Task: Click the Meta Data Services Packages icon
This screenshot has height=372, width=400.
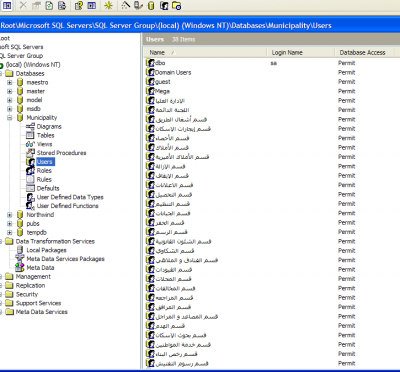Action: pos(20,259)
